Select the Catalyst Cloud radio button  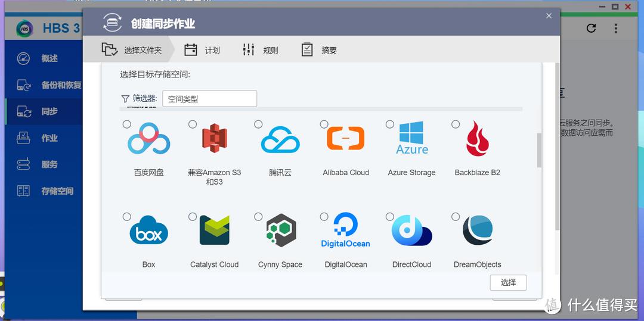pos(193,217)
